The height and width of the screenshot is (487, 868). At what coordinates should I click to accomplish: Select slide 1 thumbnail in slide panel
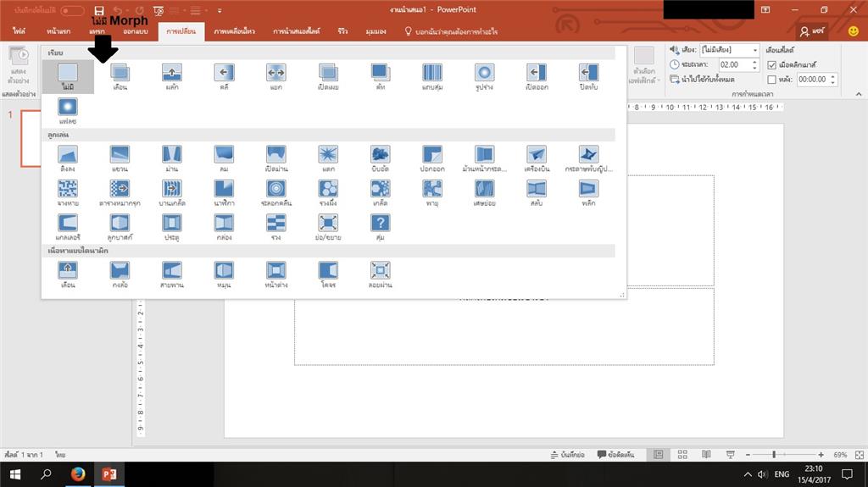pos(31,138)
